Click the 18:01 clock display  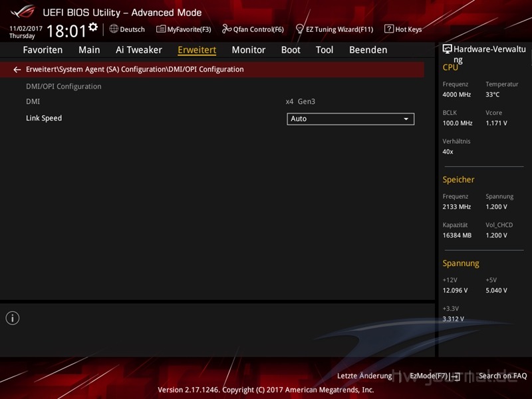tap(67, 31)
